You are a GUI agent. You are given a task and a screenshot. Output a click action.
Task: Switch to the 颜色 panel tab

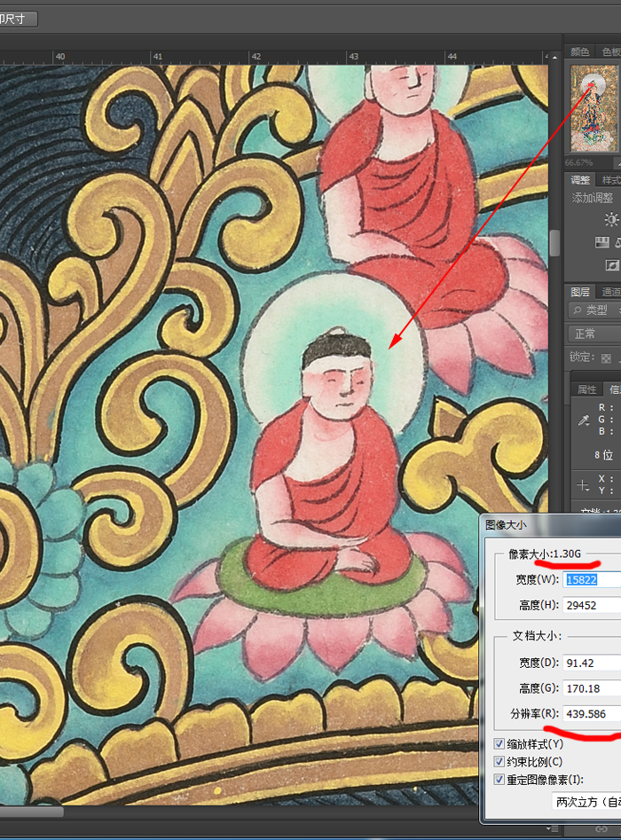(579, 51)
